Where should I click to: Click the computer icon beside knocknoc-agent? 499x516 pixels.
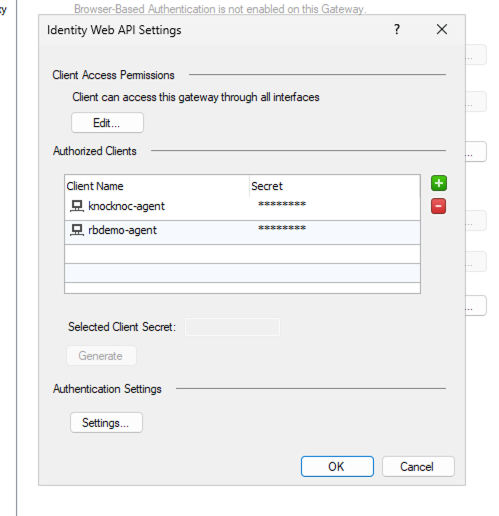(x=77, y=206)
